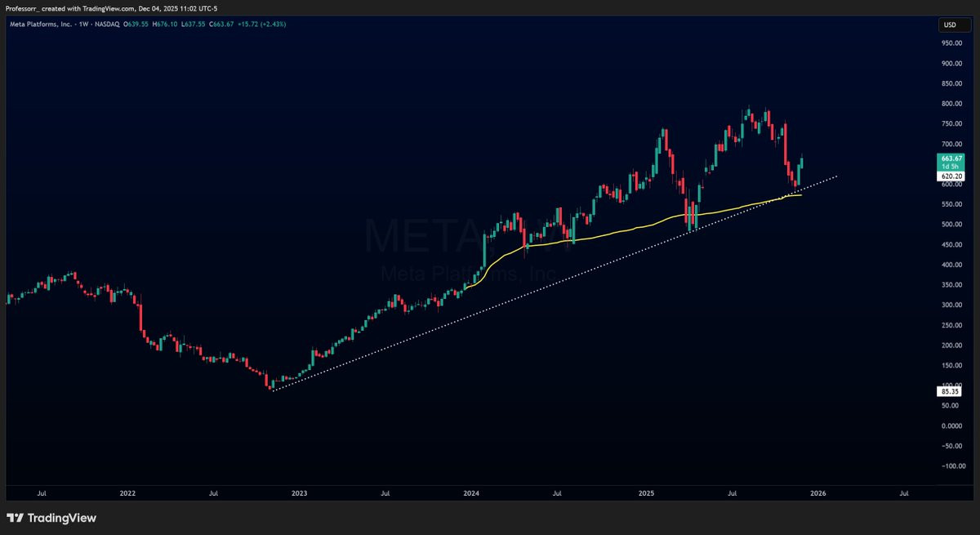Click the Jul label after 2026
980x535 pixels.
904,493
